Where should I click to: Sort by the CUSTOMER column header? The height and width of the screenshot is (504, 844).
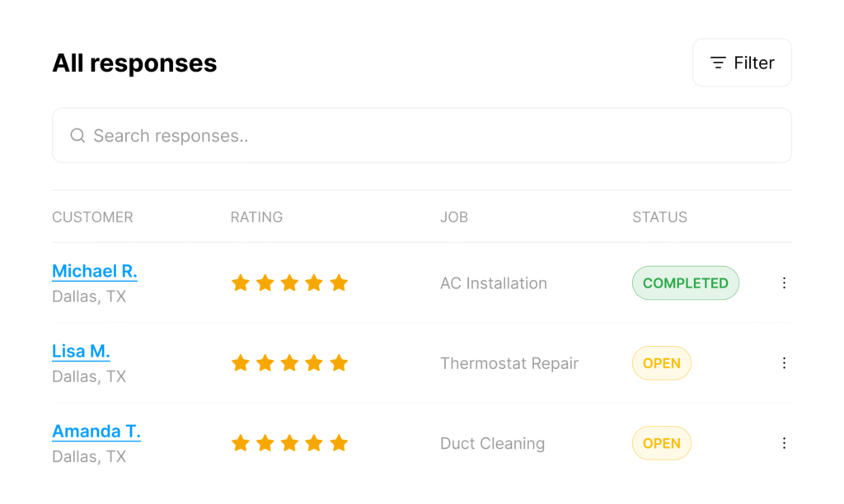[92, 217]
